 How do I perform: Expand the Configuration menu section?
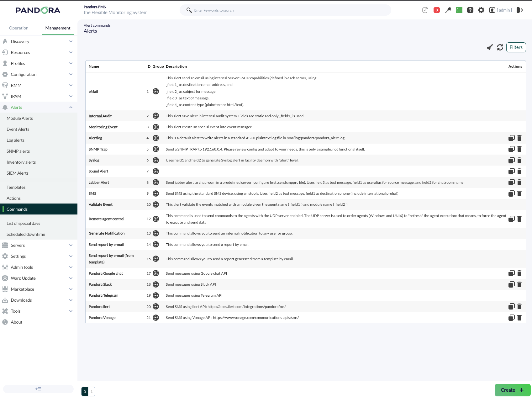click(x=39, y=74)
